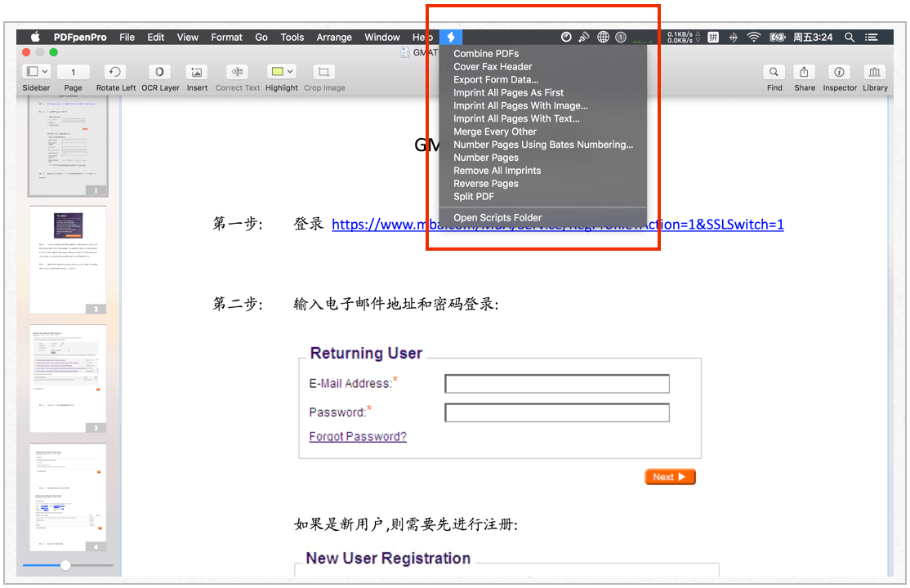
Task: Click the globe icon in the menu bar
Action: click(604, 37)
